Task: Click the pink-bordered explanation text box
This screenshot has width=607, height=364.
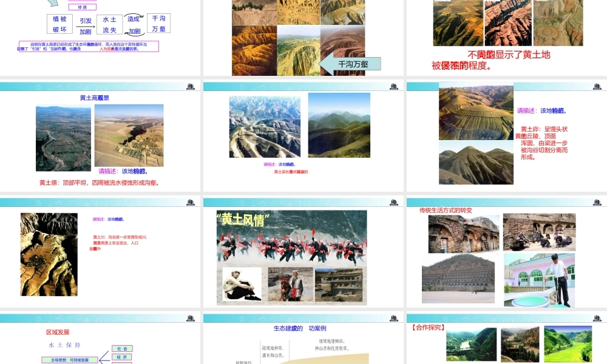Action: point(89,47)
